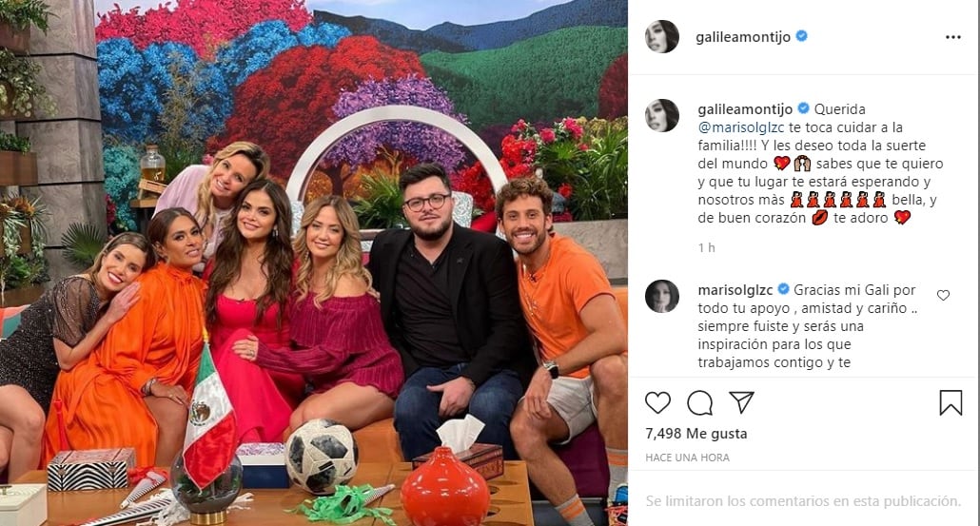View the 7,498 Me gusta likes list
Image resolution: width=980 pixels, height=526 pixels.
pos(696,434)
